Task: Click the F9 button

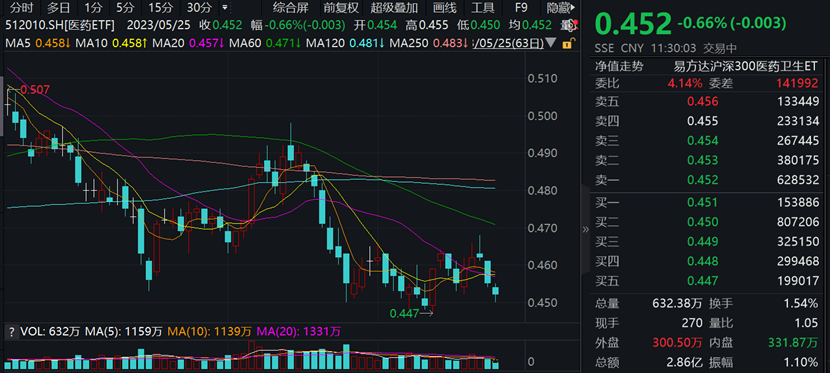Action: (521, 7)
